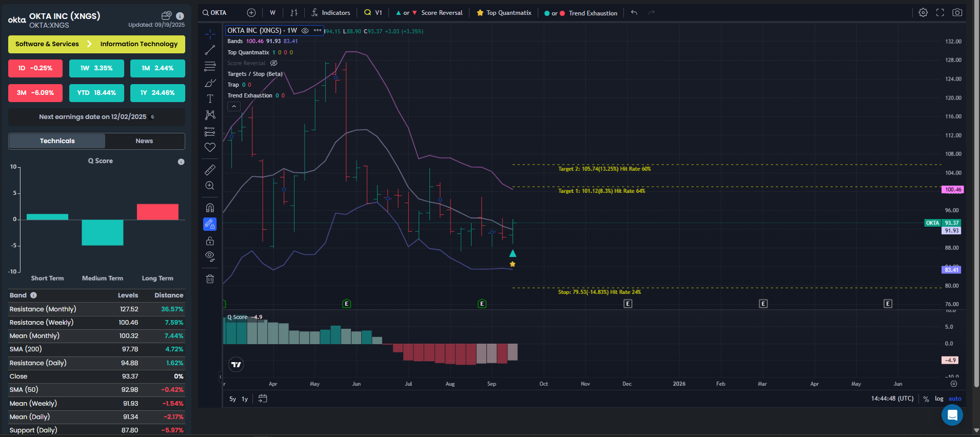Open the more options for OKTA series

pyautogui.click(x=318, y=31)
